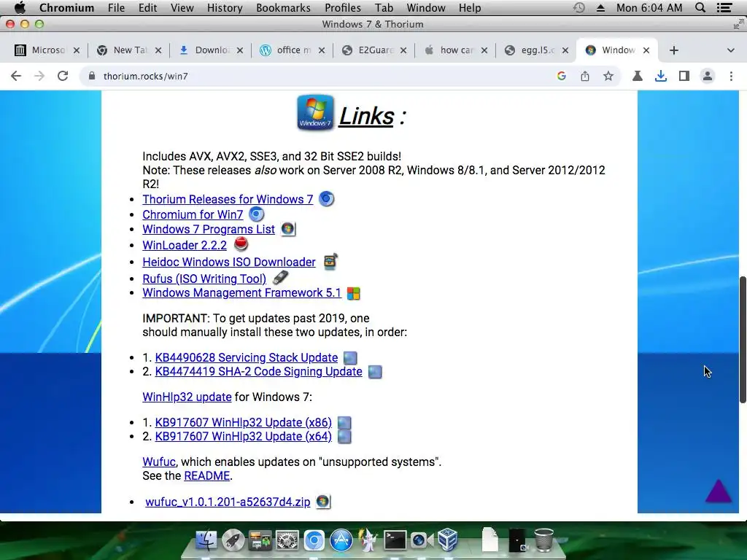Open Trash from the Dock
Viewport: 747px width, 560px height.
(x=543, y=540)
